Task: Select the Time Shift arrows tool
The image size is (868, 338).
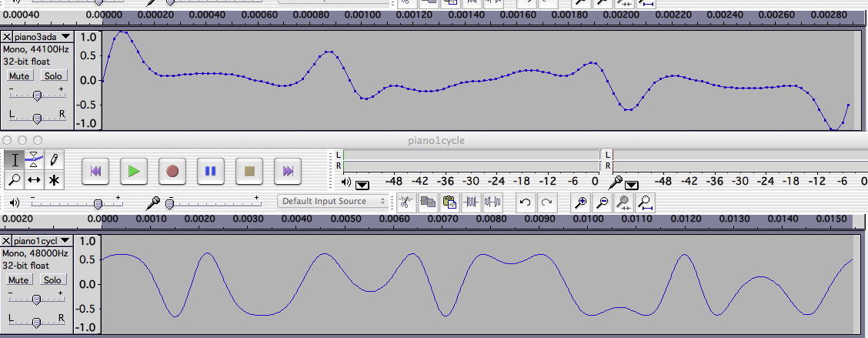Action: tap(34, 179)
